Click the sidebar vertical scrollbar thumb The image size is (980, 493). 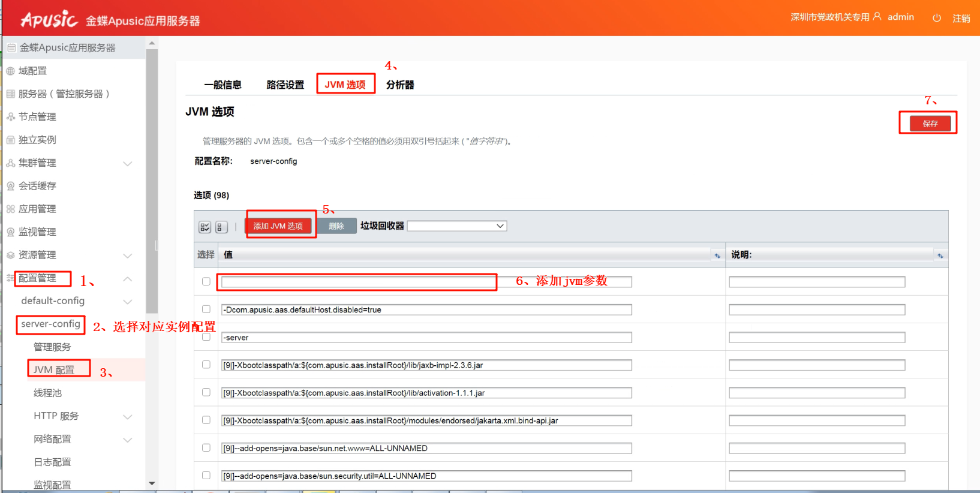pos(152,180)
